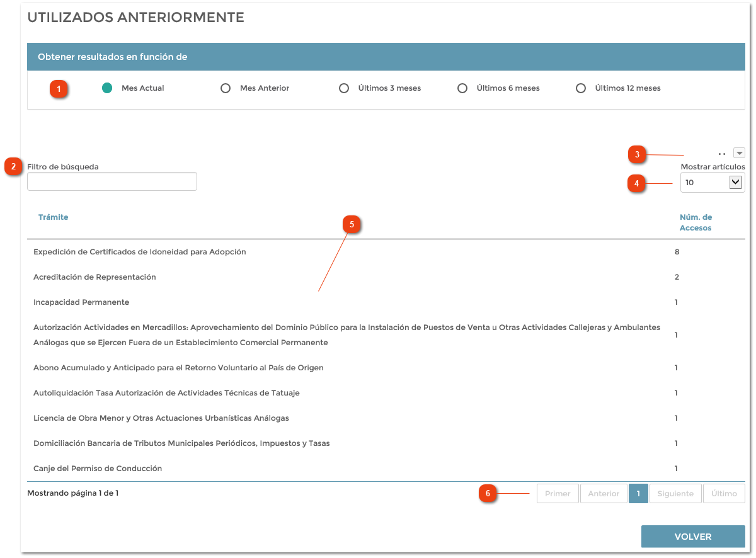Click the "Anterior" pagination button
756x558 pixels.
click(x=603, y=493)
